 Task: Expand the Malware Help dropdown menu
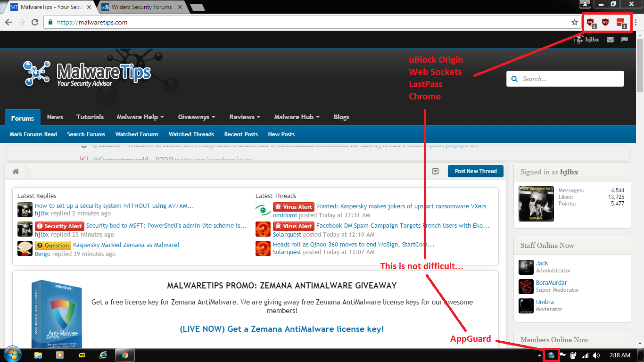[x=140, y=117]
